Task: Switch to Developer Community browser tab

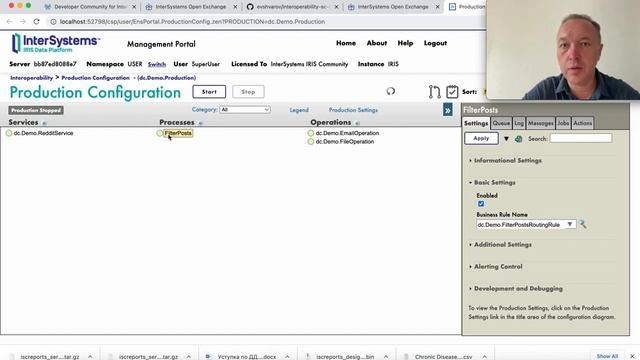Action: click(x=90, y=7)
